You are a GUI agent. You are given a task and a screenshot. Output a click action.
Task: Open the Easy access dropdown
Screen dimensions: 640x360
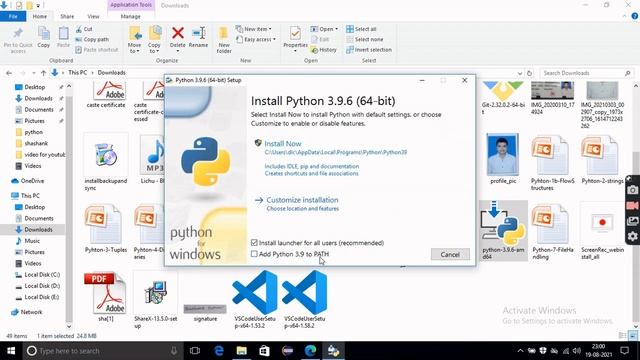click(x=256, y=40)
